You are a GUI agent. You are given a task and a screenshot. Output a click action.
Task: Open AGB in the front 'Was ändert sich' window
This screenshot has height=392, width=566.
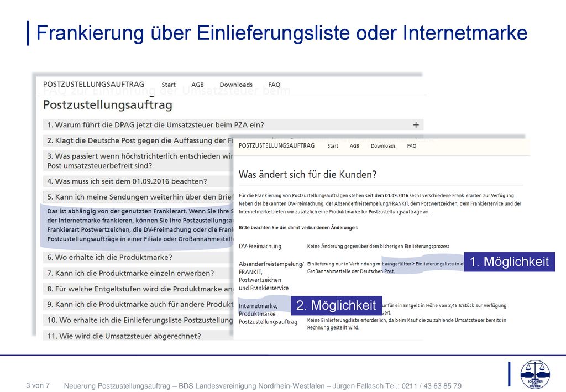coord(354,146)
